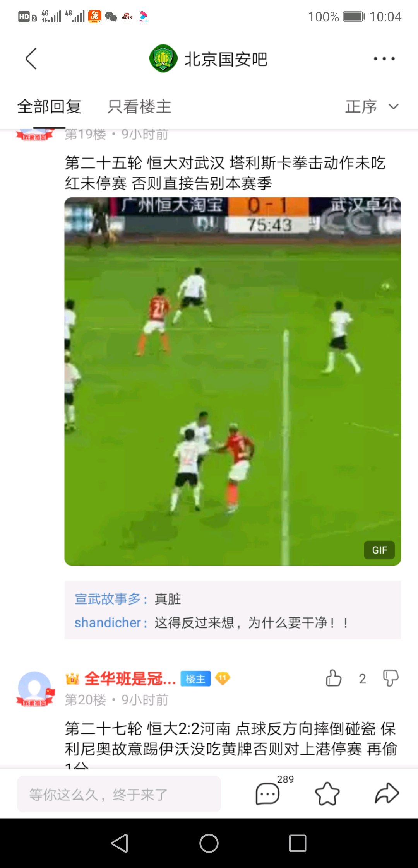Switch to 只看楼主 tab
The height and width of the screenshot is (868, 418).
139,106
